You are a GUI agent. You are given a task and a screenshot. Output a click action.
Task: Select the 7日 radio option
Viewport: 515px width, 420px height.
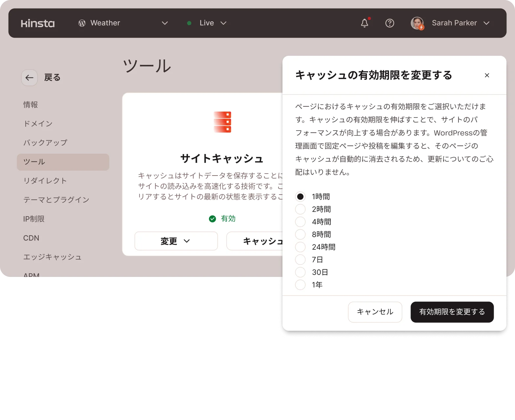point(300,260)
